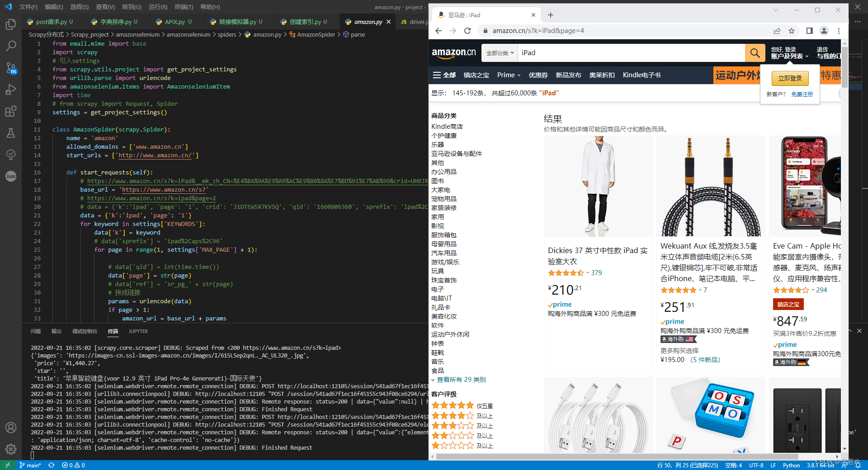Click the amazon.cn logo
Screen dimensions: 868x470
click(453, 53)
